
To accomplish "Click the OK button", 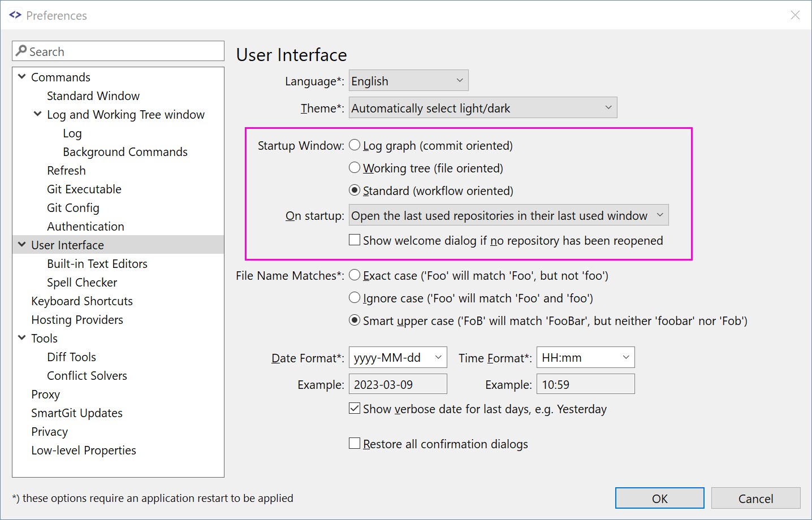I will pyautogui.click(x=659, y=498).
